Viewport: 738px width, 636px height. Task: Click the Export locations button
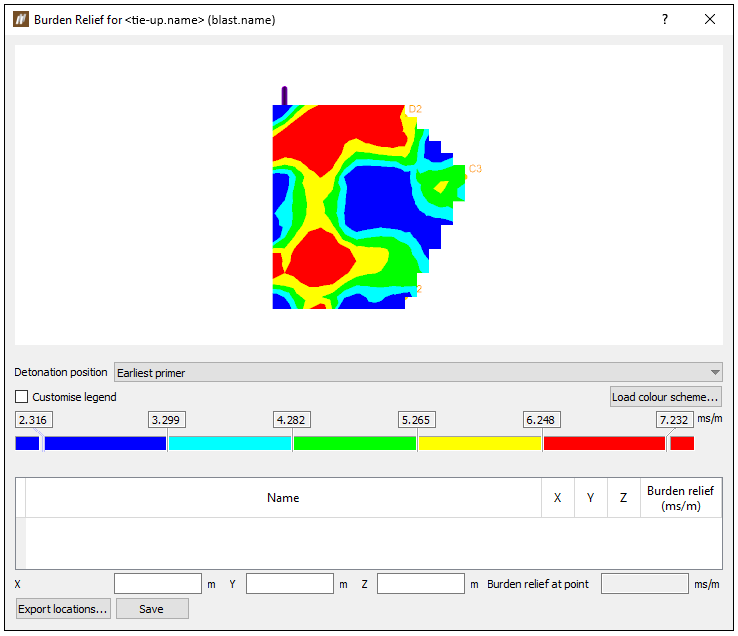click(x=63, y=609)
